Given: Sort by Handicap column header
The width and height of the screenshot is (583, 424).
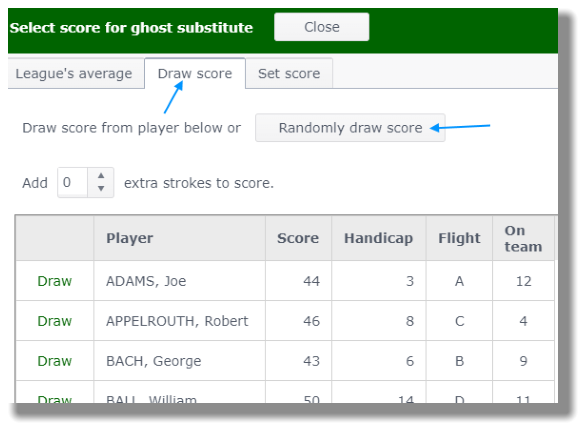Looking at the screenshot, I should (379, 238).
